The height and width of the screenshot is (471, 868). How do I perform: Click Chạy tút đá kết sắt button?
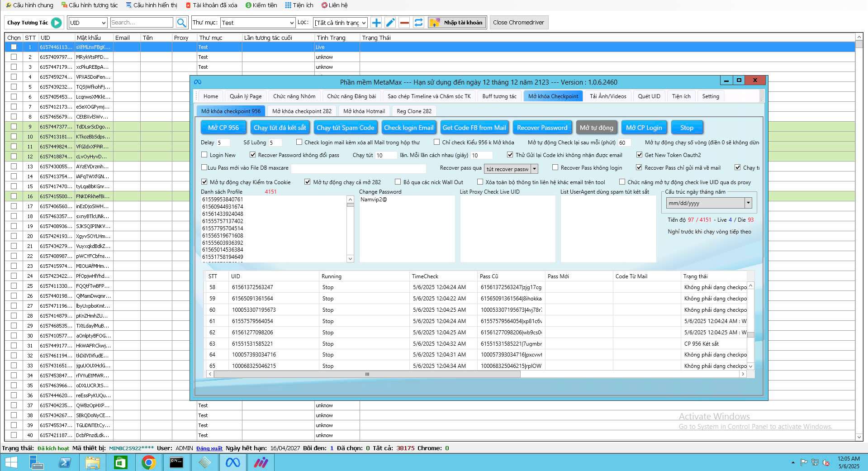tap(280, 128)
